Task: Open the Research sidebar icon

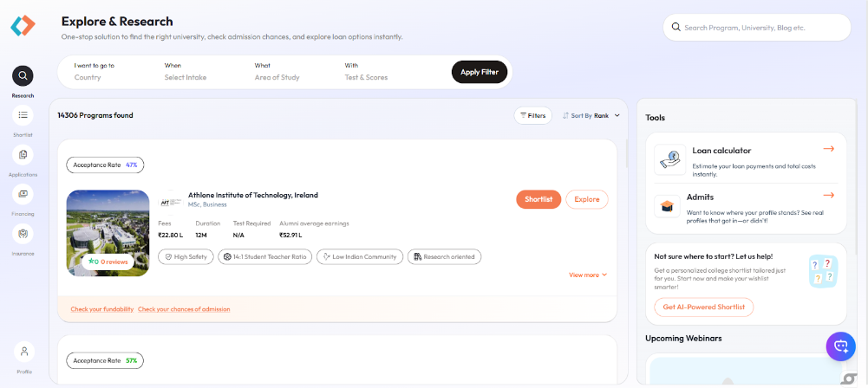Action: [x=23, y=76]
